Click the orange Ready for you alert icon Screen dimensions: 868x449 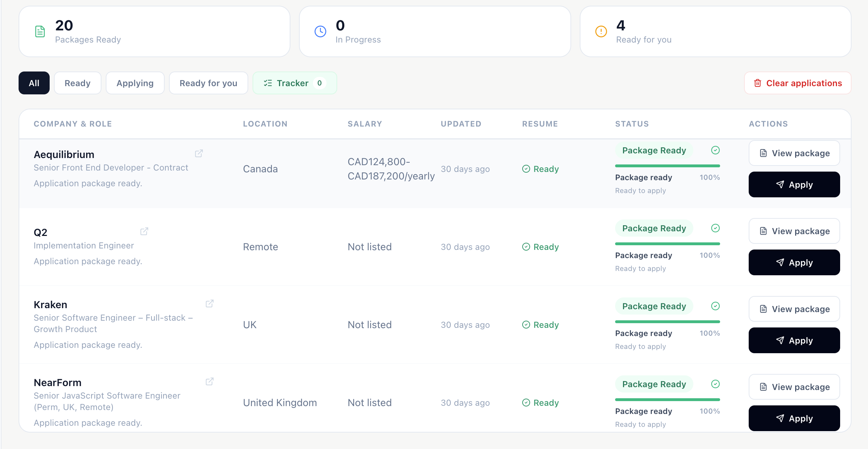[601, 31]
